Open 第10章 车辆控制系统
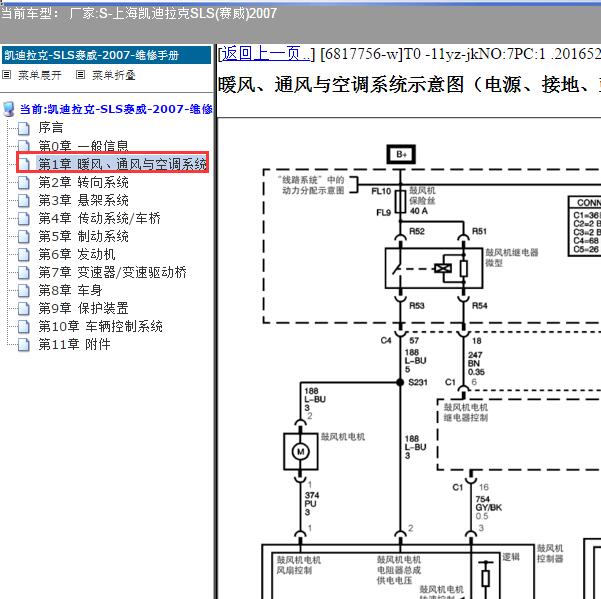The image size is (601, 599). (x=100, y=326)
